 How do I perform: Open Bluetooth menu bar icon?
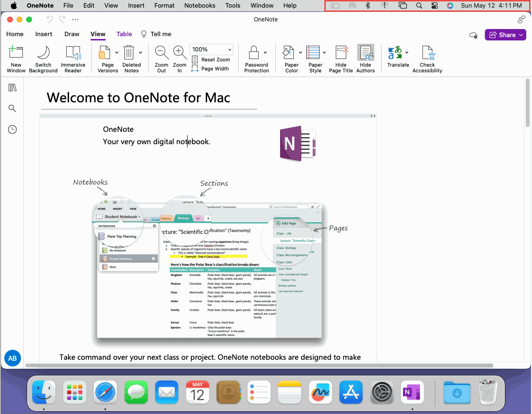[368, 5]
